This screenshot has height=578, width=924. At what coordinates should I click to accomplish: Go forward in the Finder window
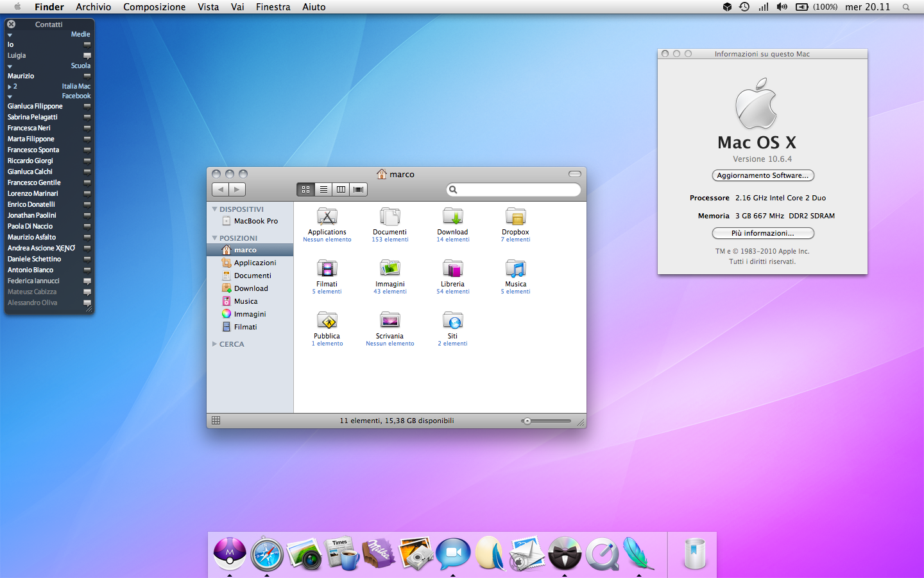click(237, 189)
